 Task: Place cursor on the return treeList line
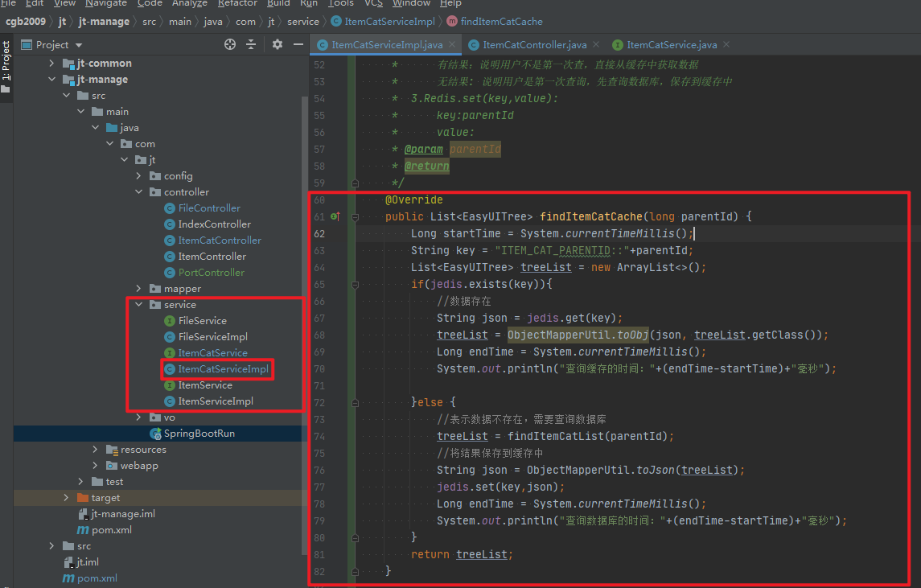coord(462,554)
